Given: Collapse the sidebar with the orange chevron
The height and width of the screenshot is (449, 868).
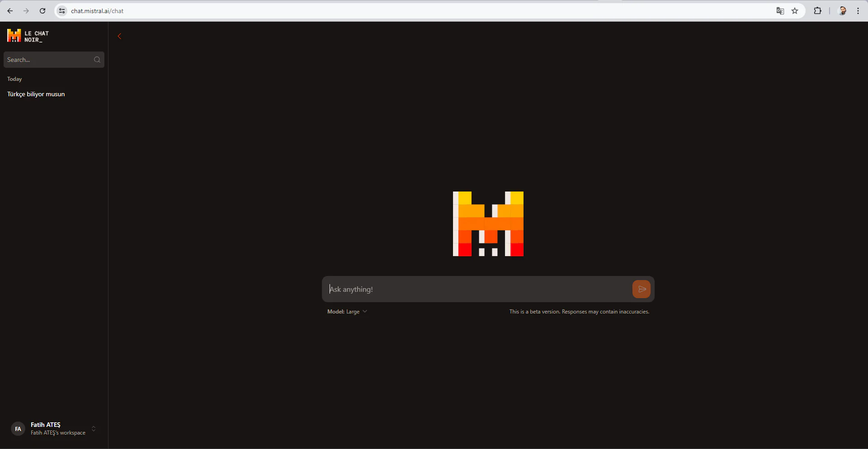Looking at the screenshot, I should 119,37.
